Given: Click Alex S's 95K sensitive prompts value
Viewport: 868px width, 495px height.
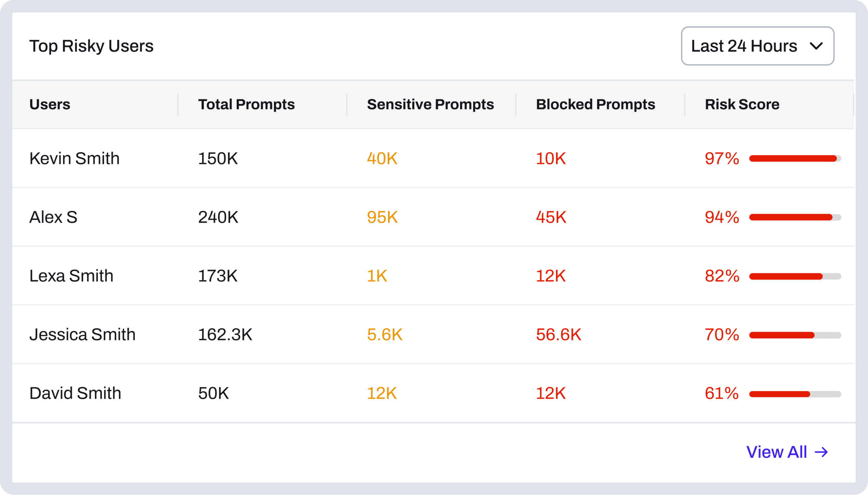Looking at the screenshot, I should click(x=382, y=217).
